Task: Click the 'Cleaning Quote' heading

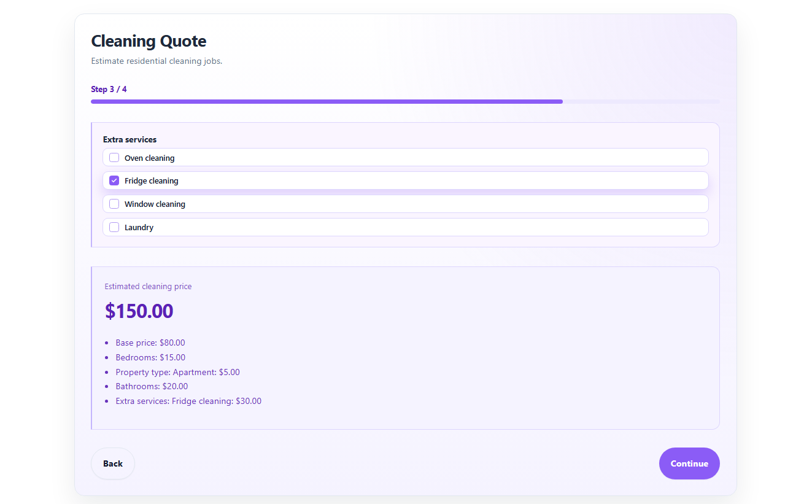Action: [x=149, y=41]
